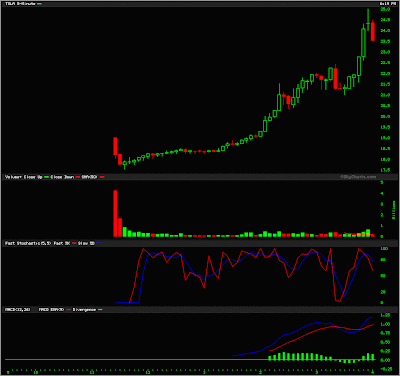Click the timestamp at the chart's top right
400x376 pixels.
click(387, 4)
